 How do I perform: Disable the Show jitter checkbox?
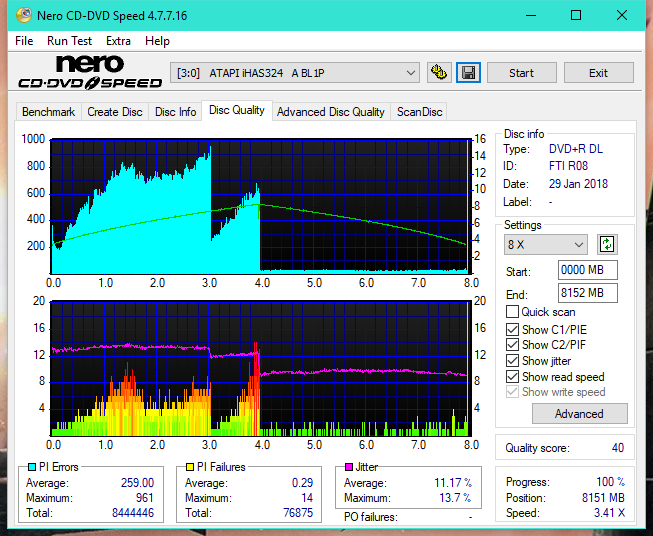click(512, 361)
